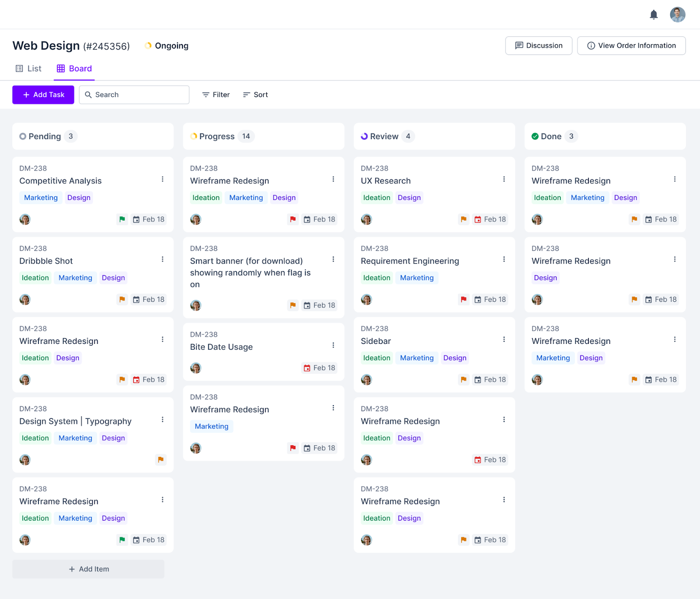Click the Ongoing status progress indicator

148,46
